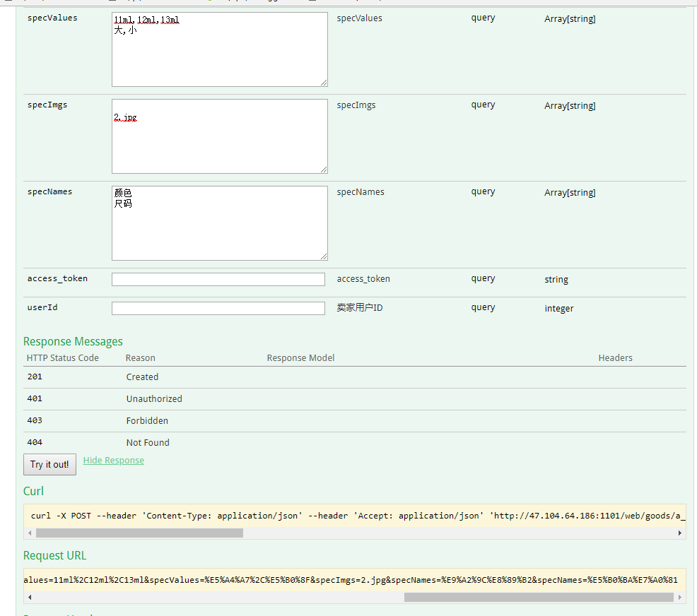Click the left scroll arrow under Request URL
This screenshot has width=697, height=616.
click(x=29, y=597)
